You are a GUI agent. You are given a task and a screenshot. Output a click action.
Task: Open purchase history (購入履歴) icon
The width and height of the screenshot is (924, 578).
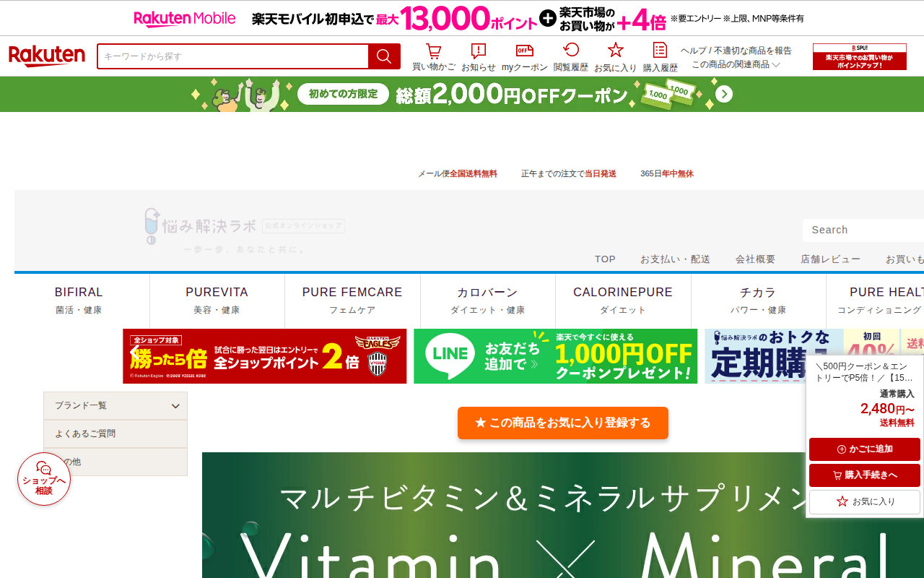pos(660,57)
